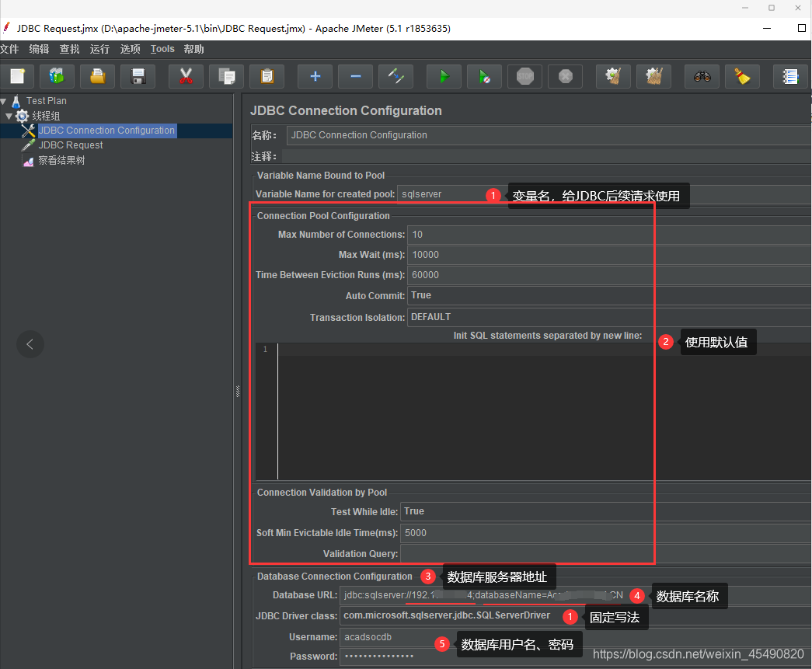The width and height of the screenshot is (812, 669).
Task: Start the test run
Action: 444,75
